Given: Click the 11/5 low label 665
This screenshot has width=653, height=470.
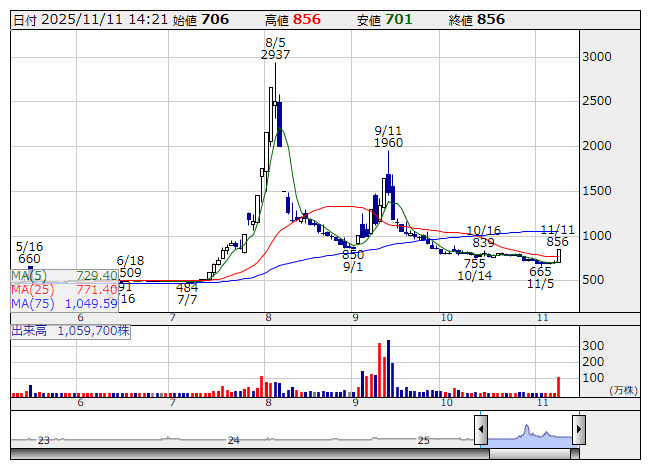Looking at the screenshot, I should pos(540,272).
